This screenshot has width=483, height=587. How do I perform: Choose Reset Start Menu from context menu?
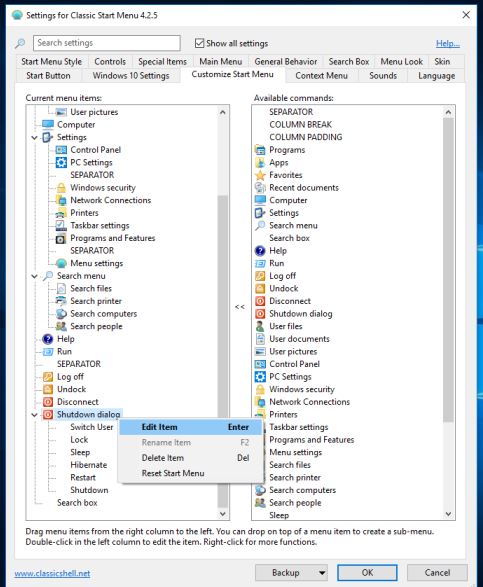pos(191,473)
